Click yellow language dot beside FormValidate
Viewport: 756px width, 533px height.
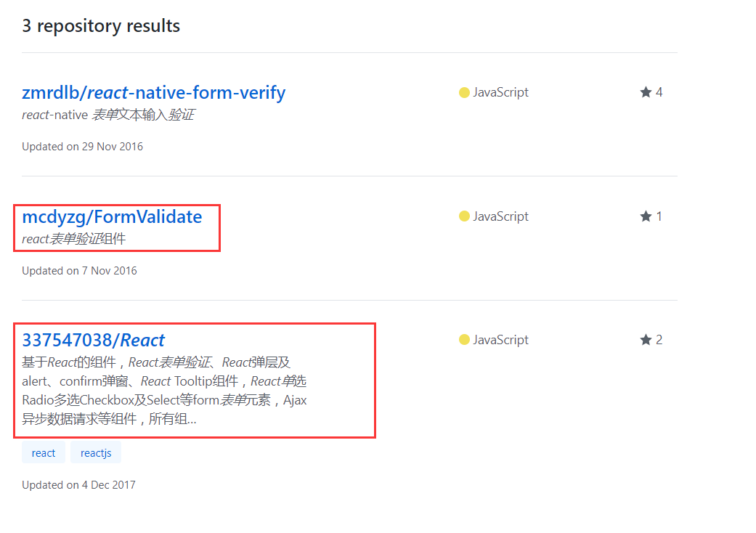tap(464, 216)
